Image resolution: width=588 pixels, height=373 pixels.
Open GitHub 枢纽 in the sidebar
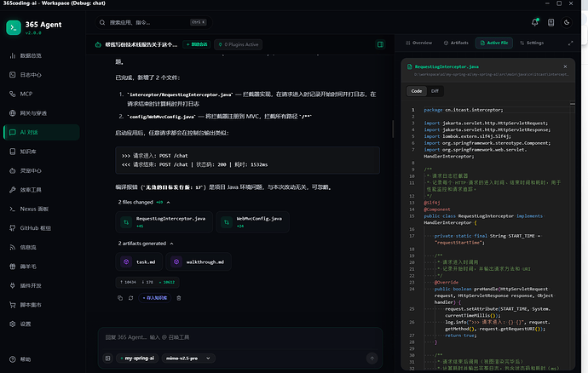click(x=41, y=228)
